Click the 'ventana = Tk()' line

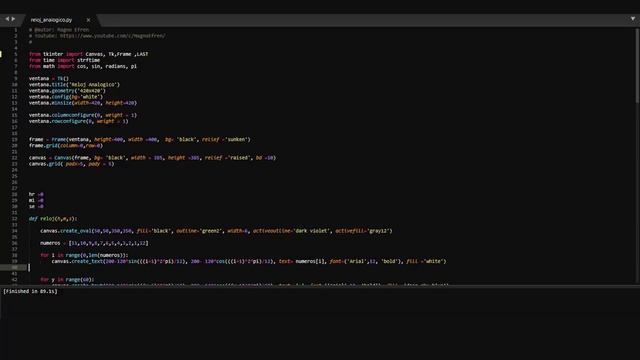click(49, 78)
